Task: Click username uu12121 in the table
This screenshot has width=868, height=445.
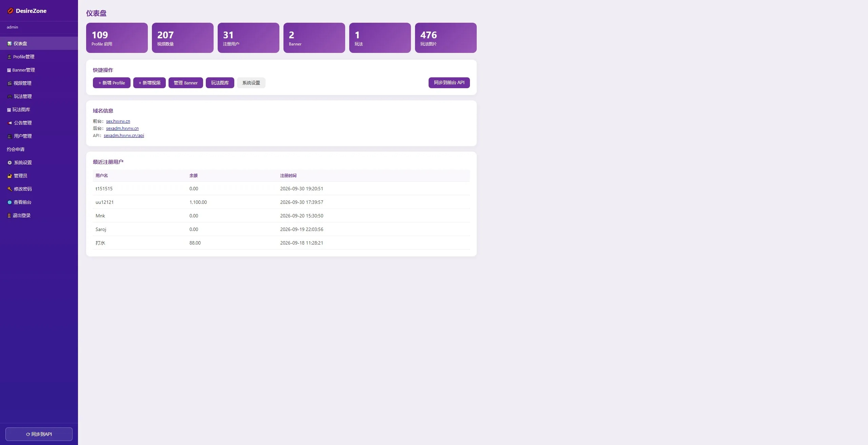Action: (x=105, y=202)
